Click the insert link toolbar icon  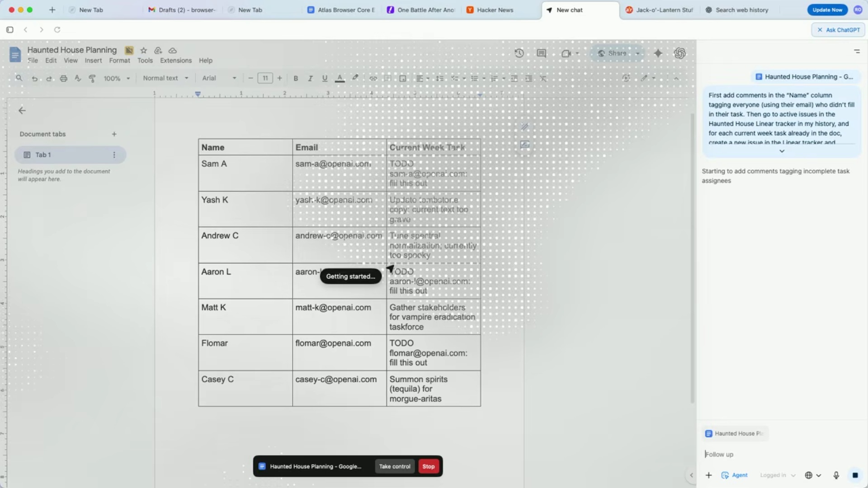373,78
